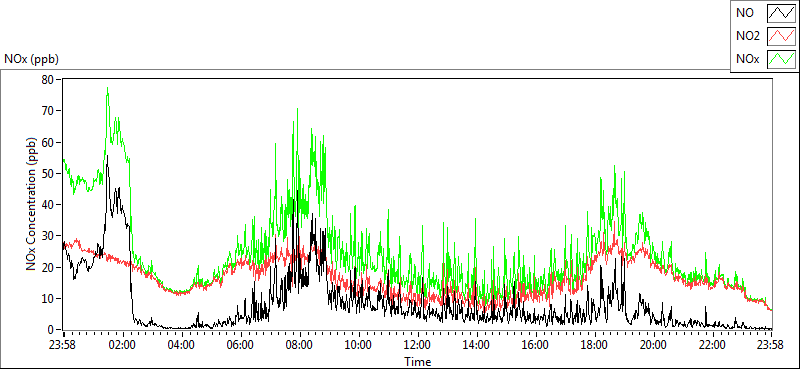800x369 pixels.
Task: Click the 20:00 time tick label
Action: [x=654, y=345]
